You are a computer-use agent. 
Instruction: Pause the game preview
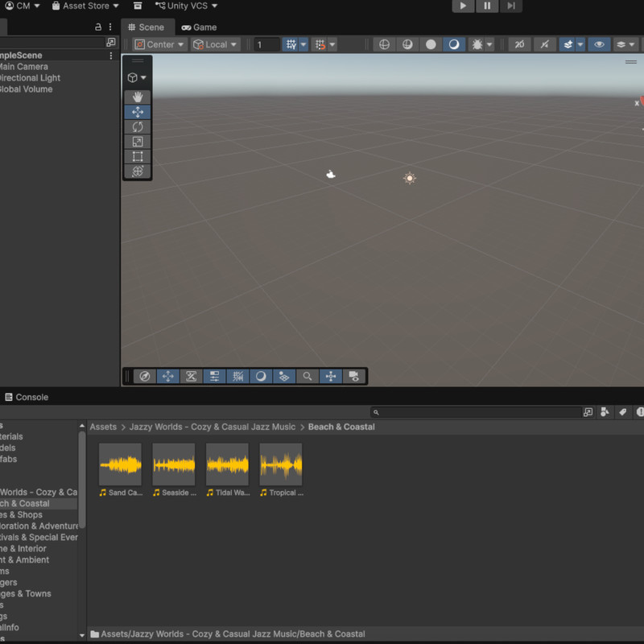point(487,6)
